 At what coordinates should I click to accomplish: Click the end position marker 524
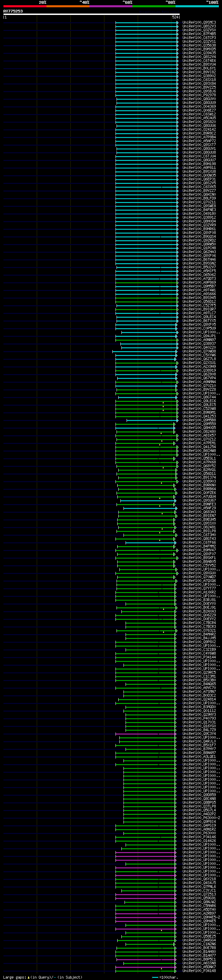coord(175,17)
